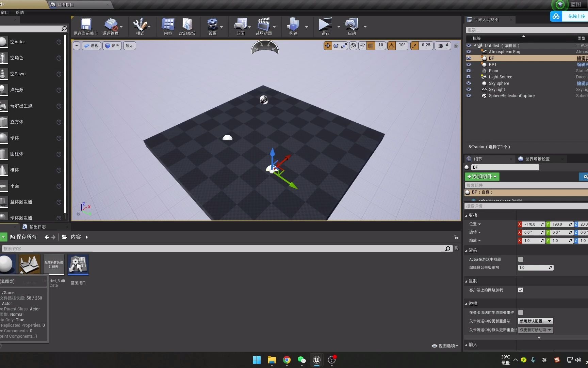Open the 使用默认配置 dropdown
Image resolution: width=588 pixels, height=368 pixels.
click(536, 321)
